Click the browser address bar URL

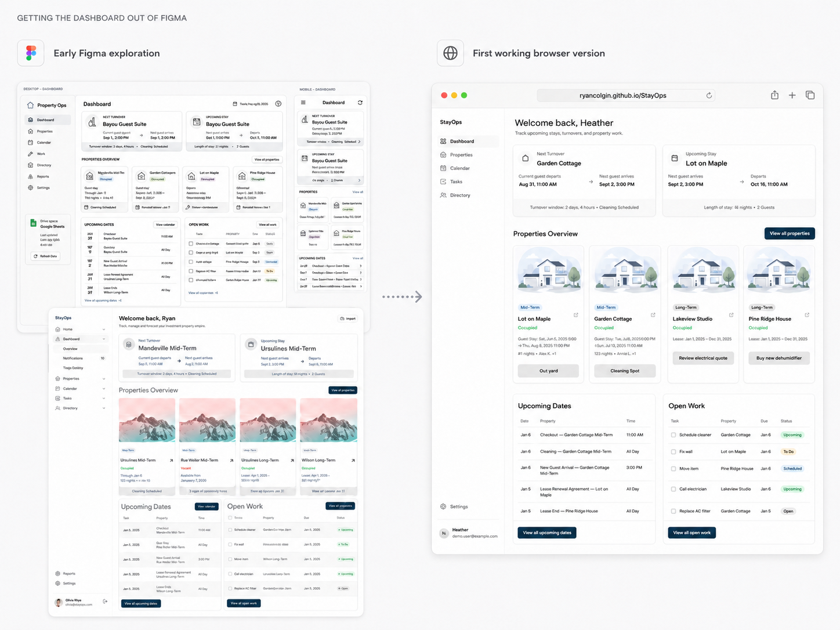click(x=623, y=95)
